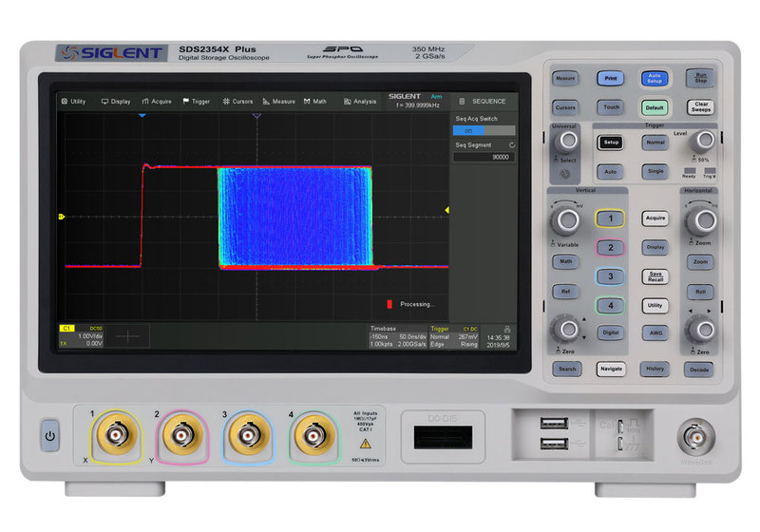The image size is (760, 532).
Task: Toggle the horizontal Zoom button
Action: (x=700, y=262)
